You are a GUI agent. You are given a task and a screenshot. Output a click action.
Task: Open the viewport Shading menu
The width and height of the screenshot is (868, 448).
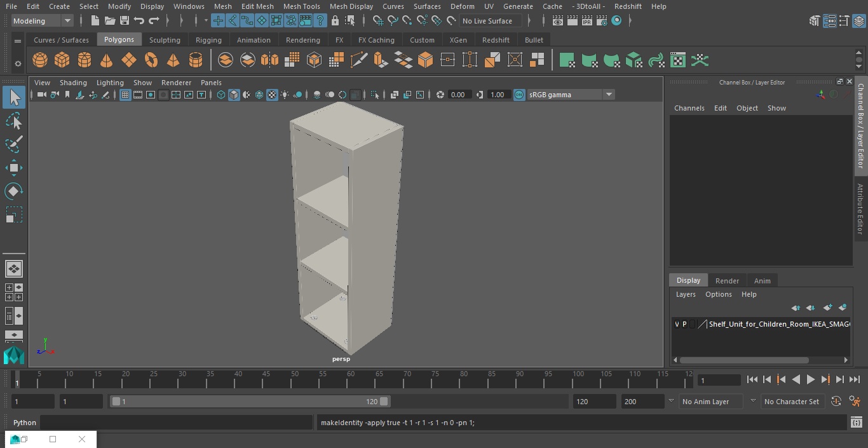coord(73,83)
